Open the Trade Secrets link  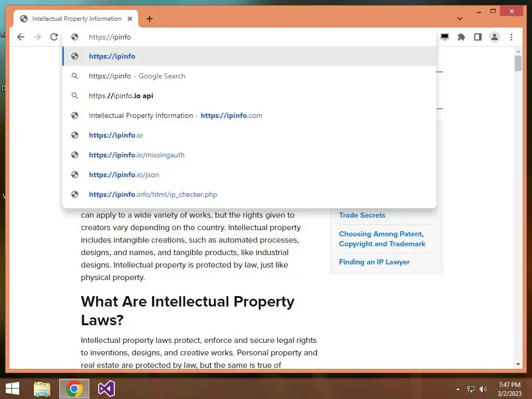pos(362,215)
